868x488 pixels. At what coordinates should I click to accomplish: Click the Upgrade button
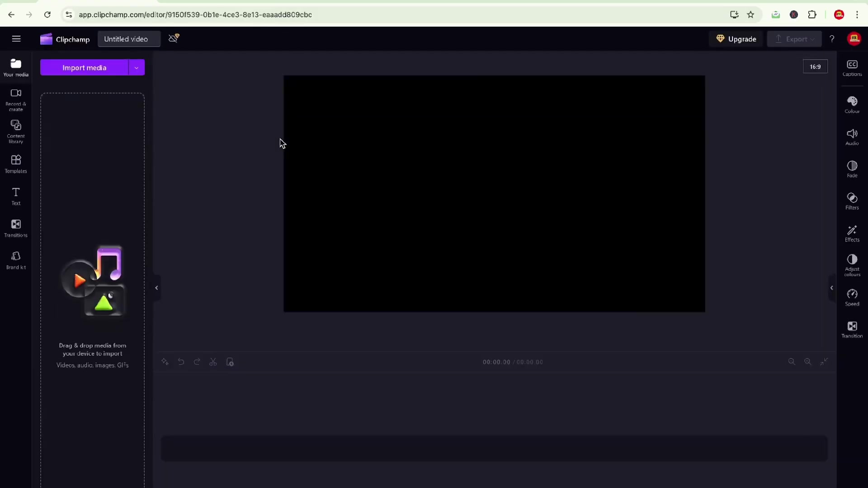click(x=736, y=39)
